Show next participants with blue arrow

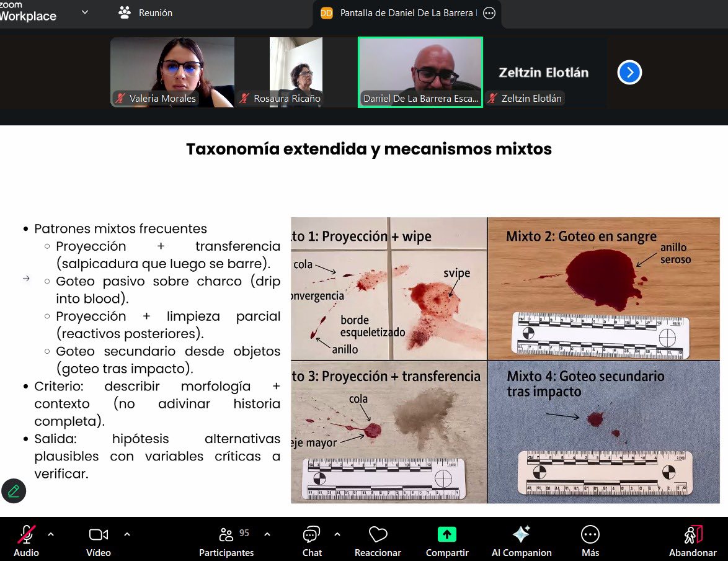coord(629,73)
